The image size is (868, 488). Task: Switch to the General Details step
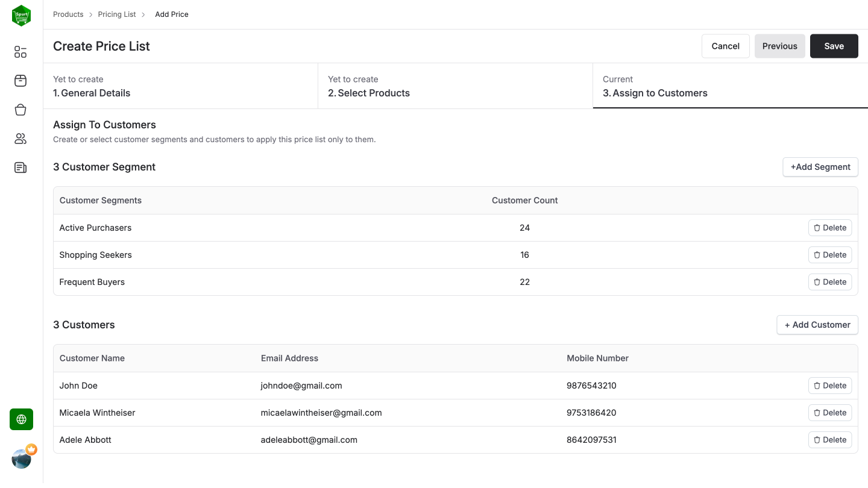92,93
